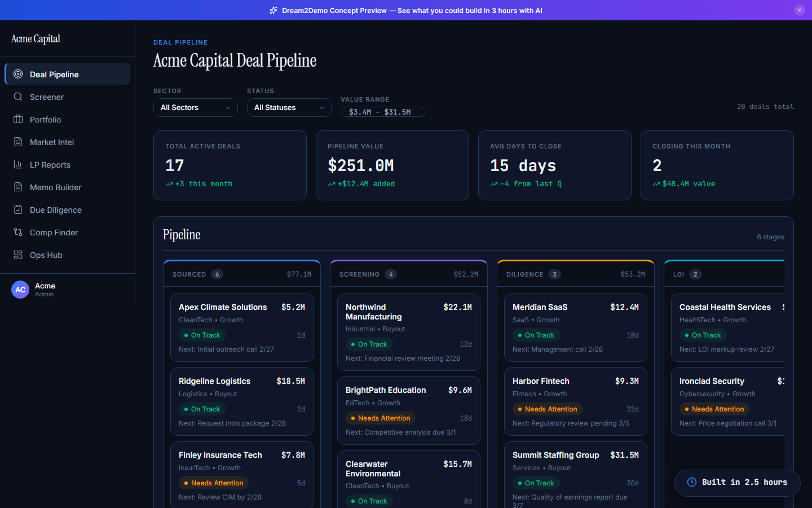Click the All Sectors chevron arrow
This screenshot has height=508, width=812.
[x=228, y=107]
